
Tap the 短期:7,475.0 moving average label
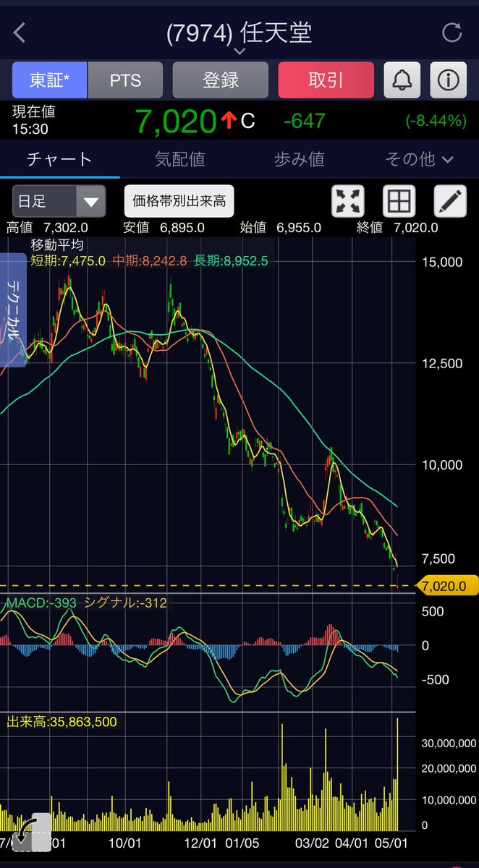(x=68, y=260)
